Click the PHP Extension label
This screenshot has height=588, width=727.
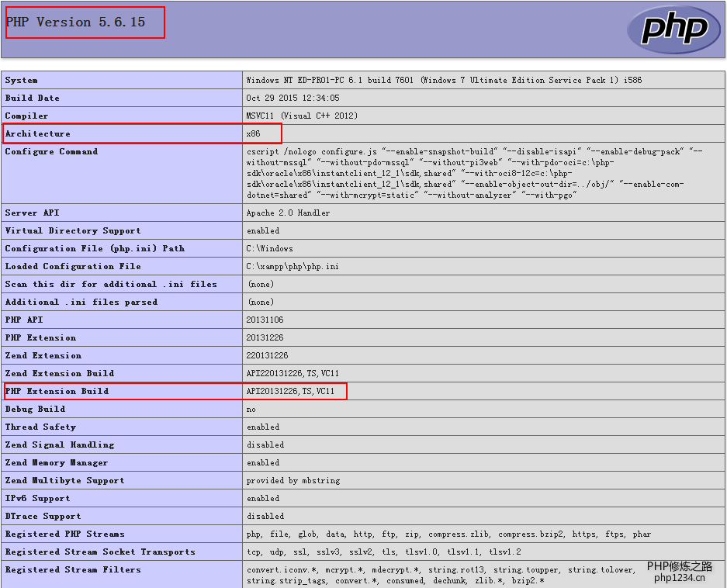pyautogui.click(x=40, y=337)
